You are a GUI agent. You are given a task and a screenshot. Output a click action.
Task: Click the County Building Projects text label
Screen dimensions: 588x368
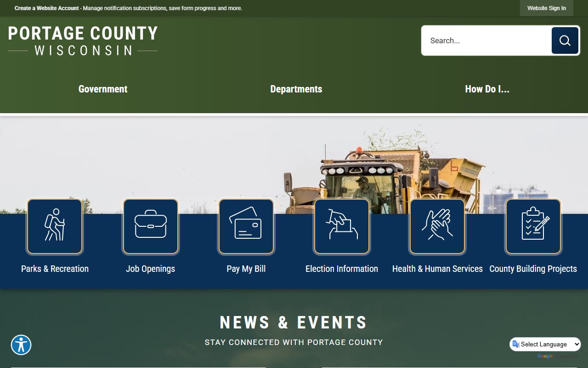point(533,269)
